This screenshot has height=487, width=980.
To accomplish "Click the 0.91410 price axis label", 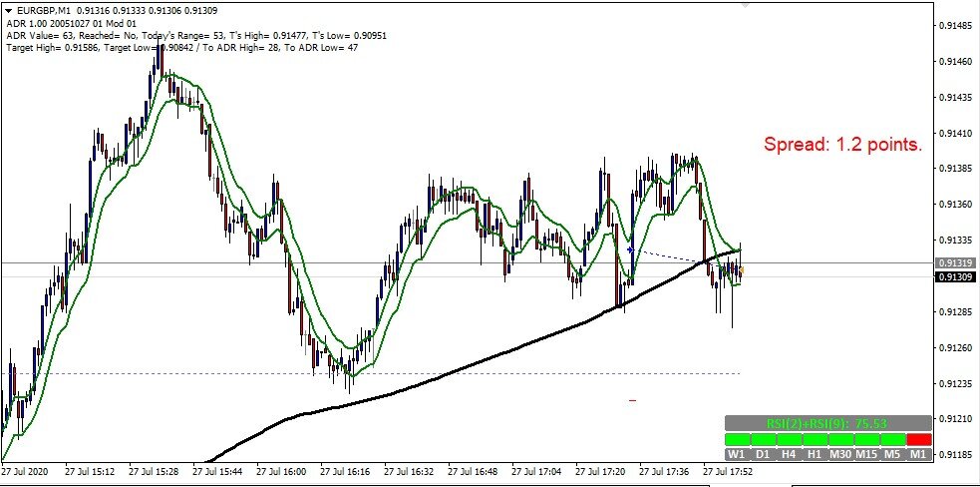I will coord(957,134).
